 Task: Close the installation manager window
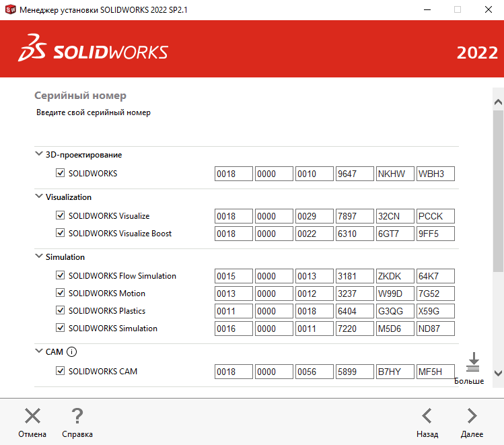tap(489, 9)
